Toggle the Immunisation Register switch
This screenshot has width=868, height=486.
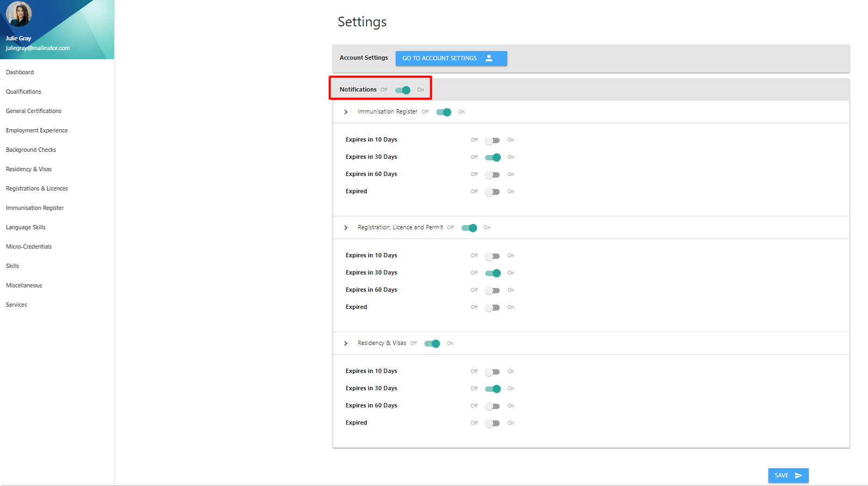444,112
